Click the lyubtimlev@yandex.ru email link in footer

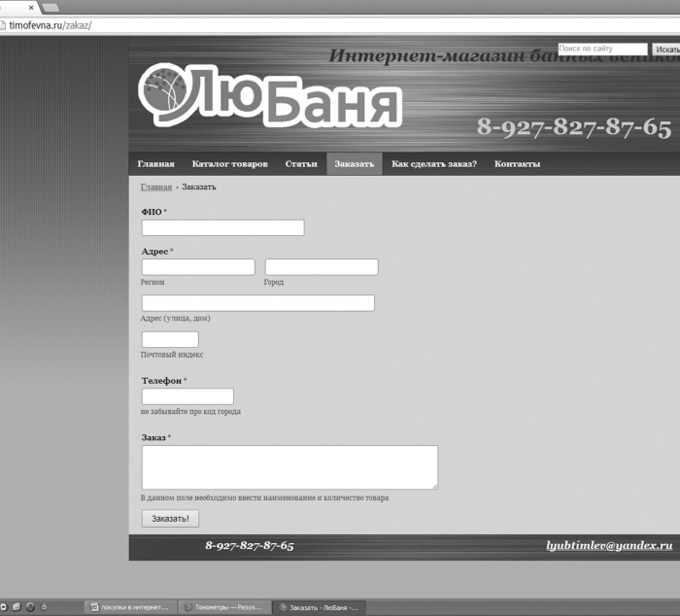[x=609, y=546]
